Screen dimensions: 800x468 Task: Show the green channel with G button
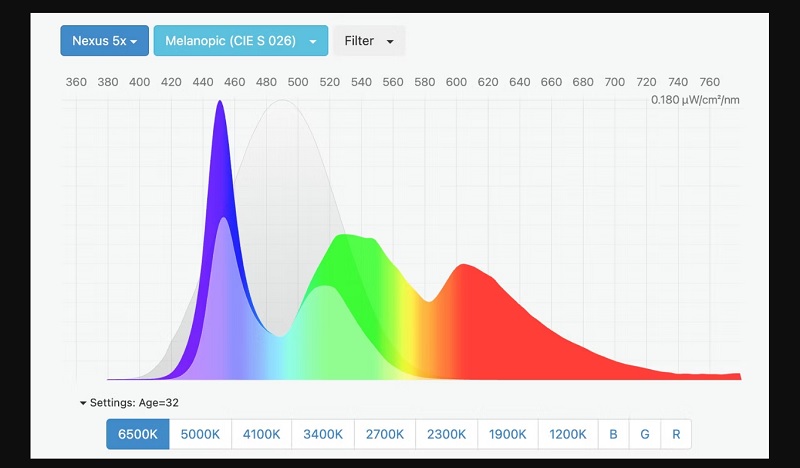(x=644, y=434)
